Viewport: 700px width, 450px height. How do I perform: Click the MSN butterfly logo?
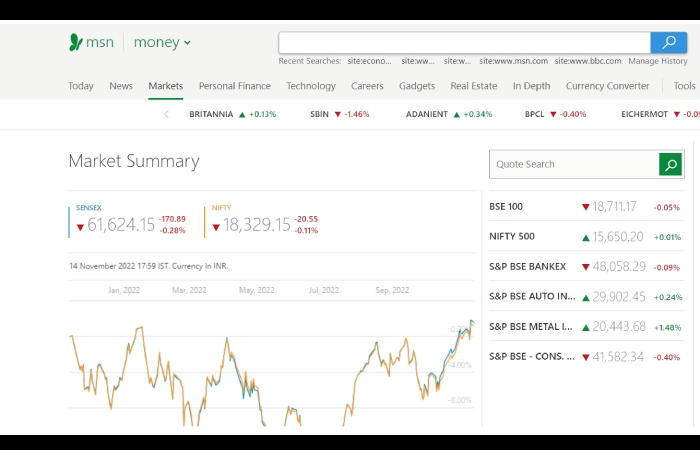76,42
